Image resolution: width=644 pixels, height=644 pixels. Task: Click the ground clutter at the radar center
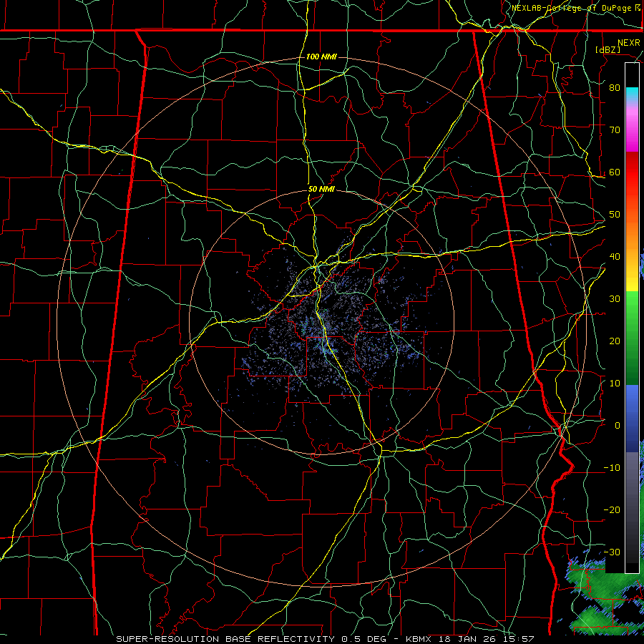coord(324,328)
